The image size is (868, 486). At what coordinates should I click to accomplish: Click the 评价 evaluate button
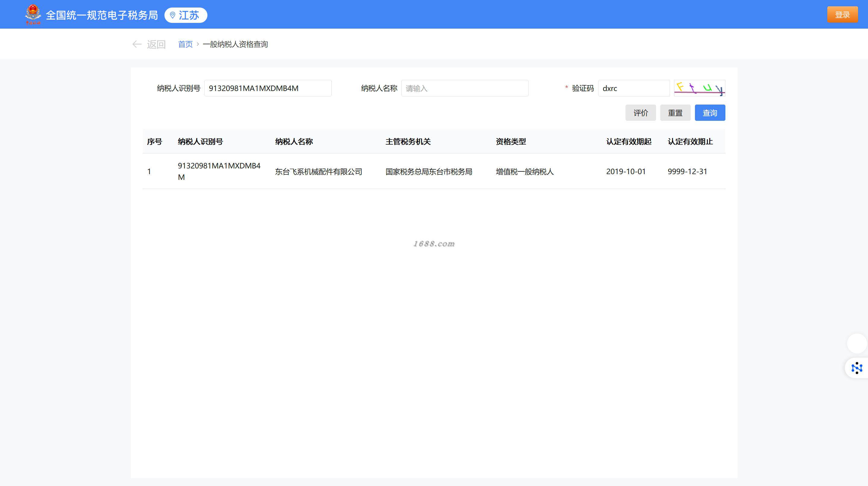(x=640, y=113)
